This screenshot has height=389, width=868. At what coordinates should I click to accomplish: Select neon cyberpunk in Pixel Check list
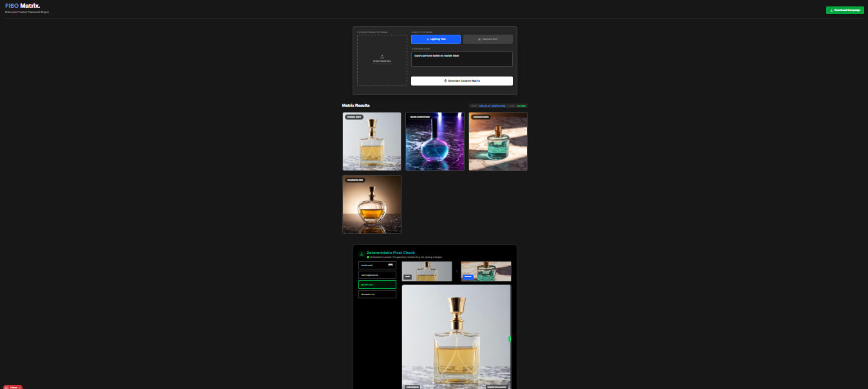(x=377, y=275)
